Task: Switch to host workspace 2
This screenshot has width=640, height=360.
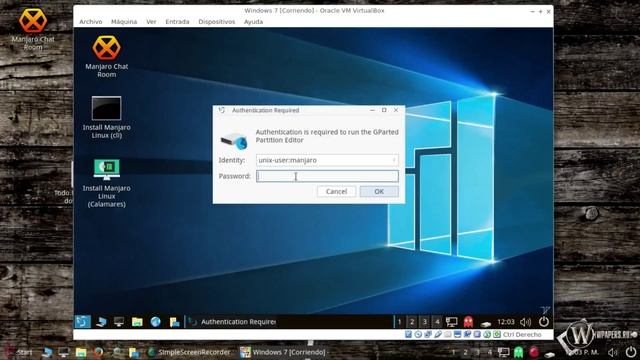Action: click(465, 352)
